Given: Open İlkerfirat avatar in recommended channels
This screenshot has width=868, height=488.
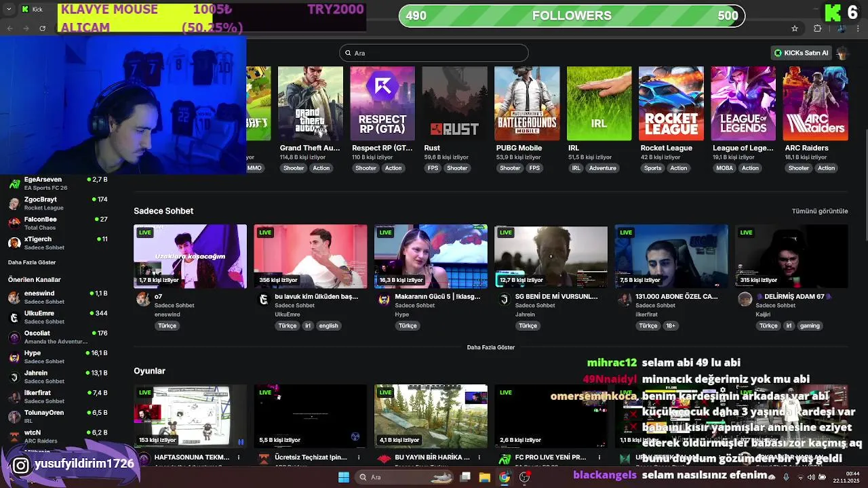Looking at the screenshot, I should [x=14, y=396].
